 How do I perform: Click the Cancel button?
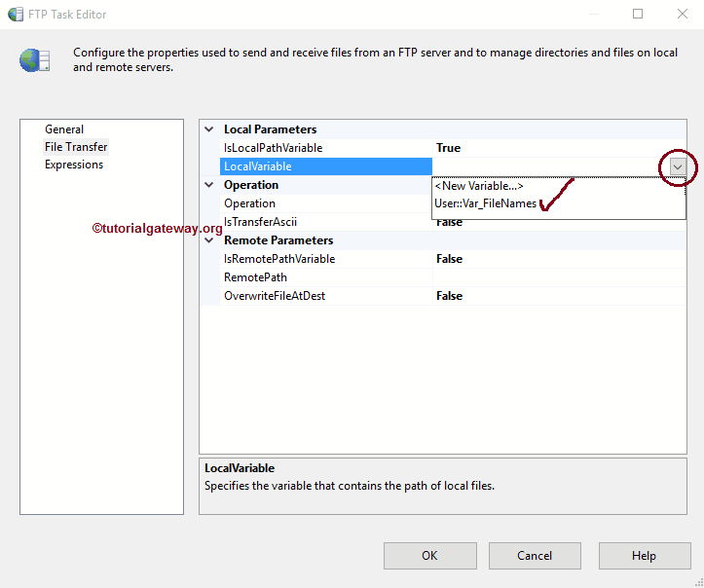pos(535,556)
